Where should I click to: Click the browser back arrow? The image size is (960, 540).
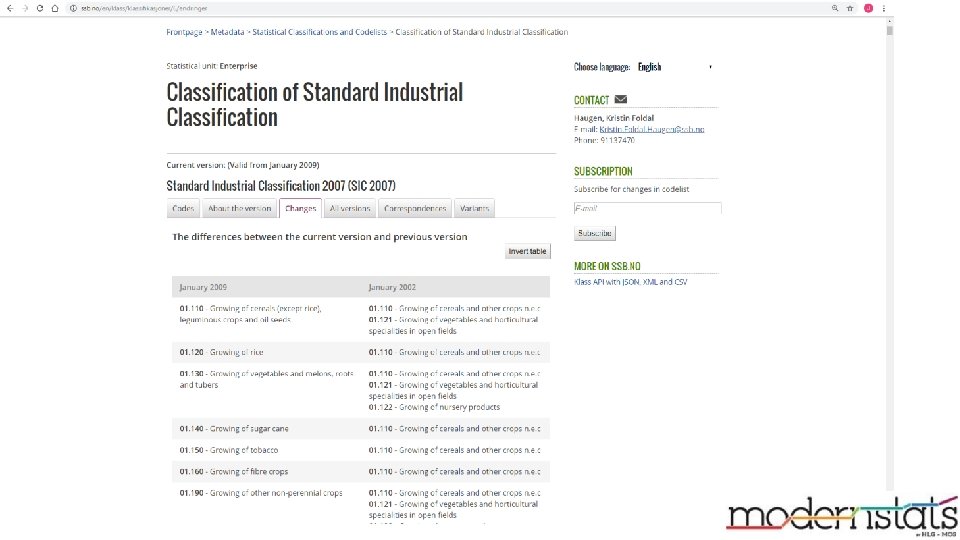[x=10, y=8]
